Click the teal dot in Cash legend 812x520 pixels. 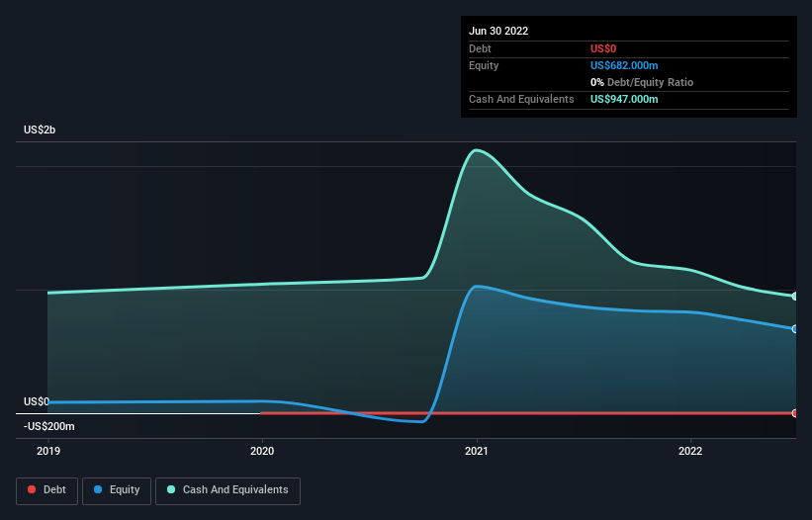[x=171, y=489]
